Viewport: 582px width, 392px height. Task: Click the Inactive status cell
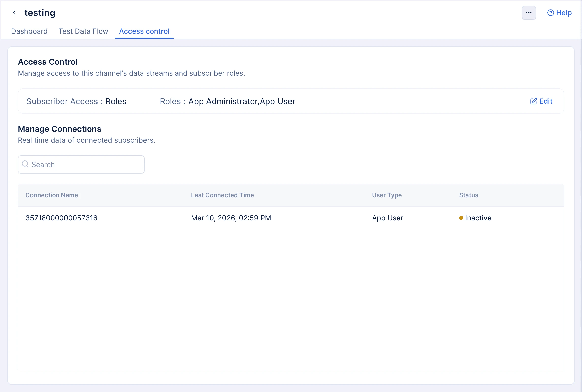(x=475, y=218)
